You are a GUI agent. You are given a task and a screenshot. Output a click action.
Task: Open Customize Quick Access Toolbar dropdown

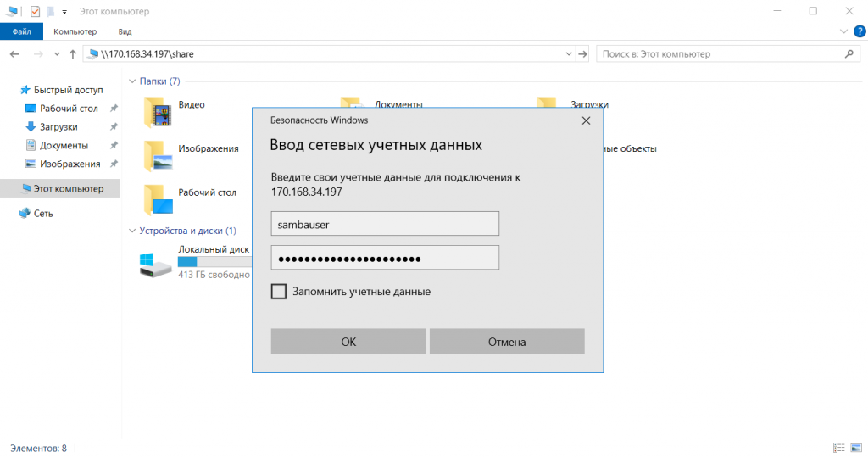tap(64, 12)
